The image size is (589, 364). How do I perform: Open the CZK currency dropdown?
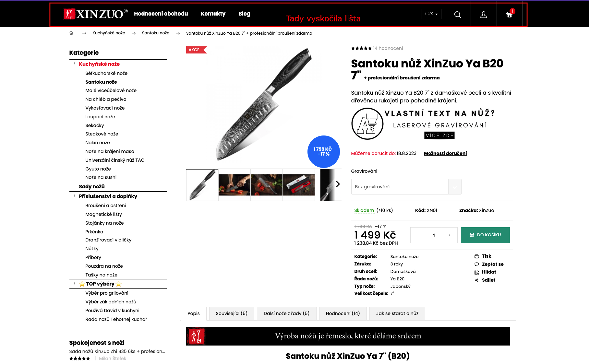click(x=431, y=14)
